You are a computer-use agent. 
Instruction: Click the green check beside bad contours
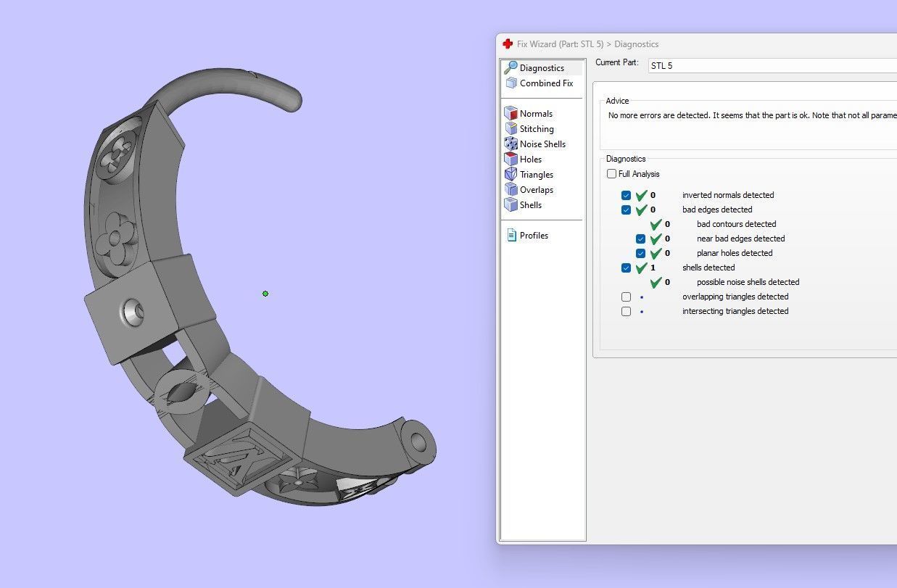click(x=656, y=224)
